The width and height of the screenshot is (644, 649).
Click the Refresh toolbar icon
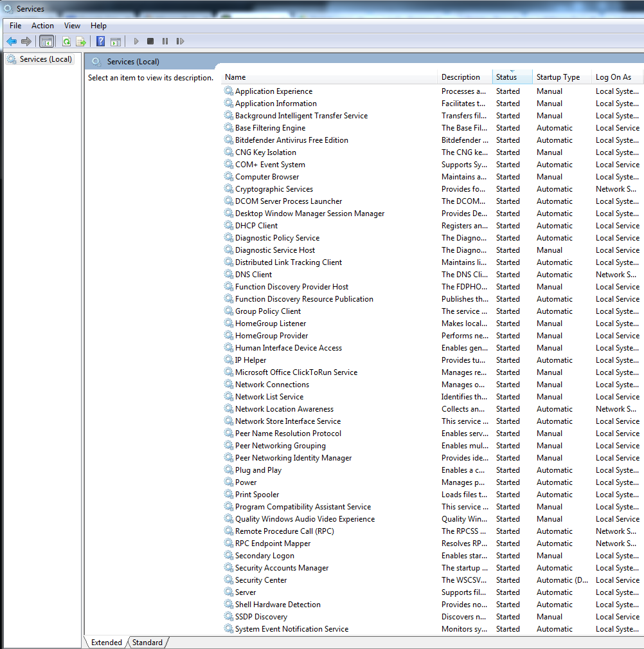coord(66,41)
